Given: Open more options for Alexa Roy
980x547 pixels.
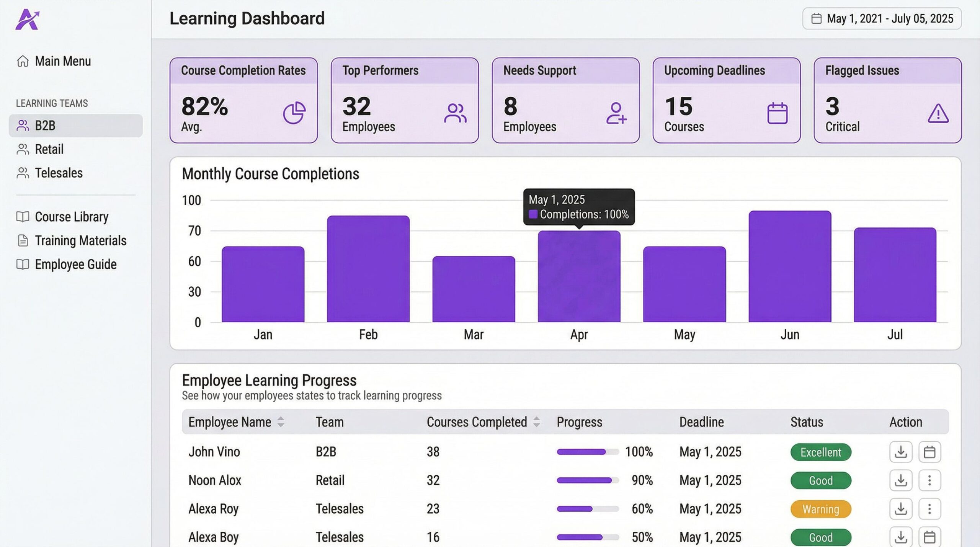Looking at the screenshot, I should 929,509.
